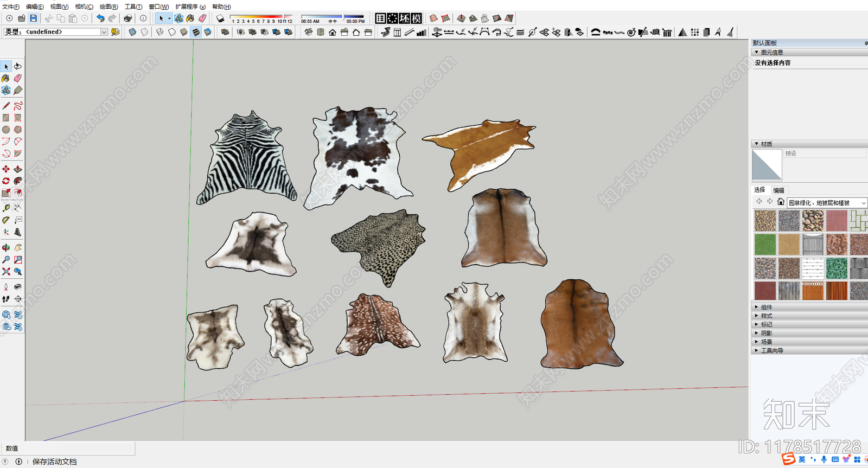Activate the Move tool

coord(6,169)
